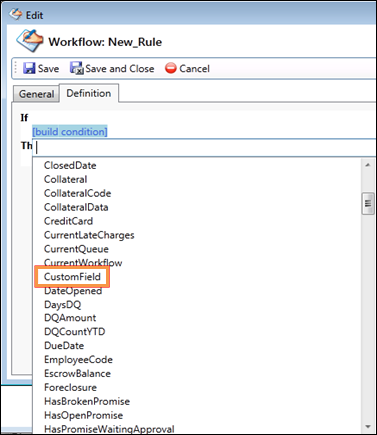
Task: Pick DQAmount from the list
Action: [70, 318]
